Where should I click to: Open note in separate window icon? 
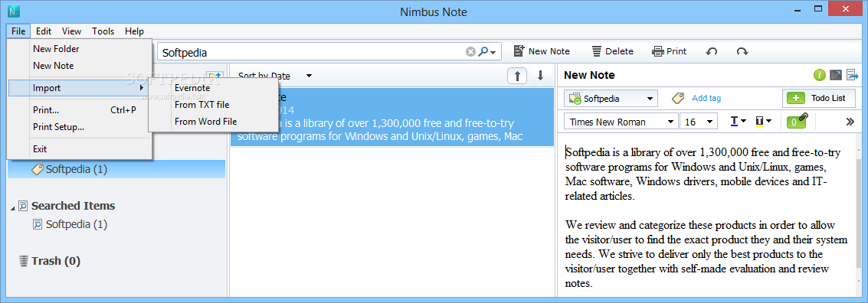point(837,75)
